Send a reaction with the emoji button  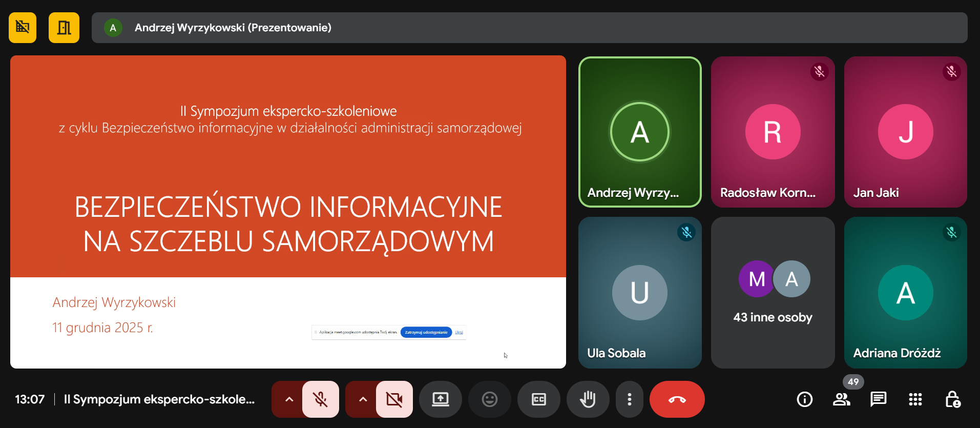[x=489, y=399]
